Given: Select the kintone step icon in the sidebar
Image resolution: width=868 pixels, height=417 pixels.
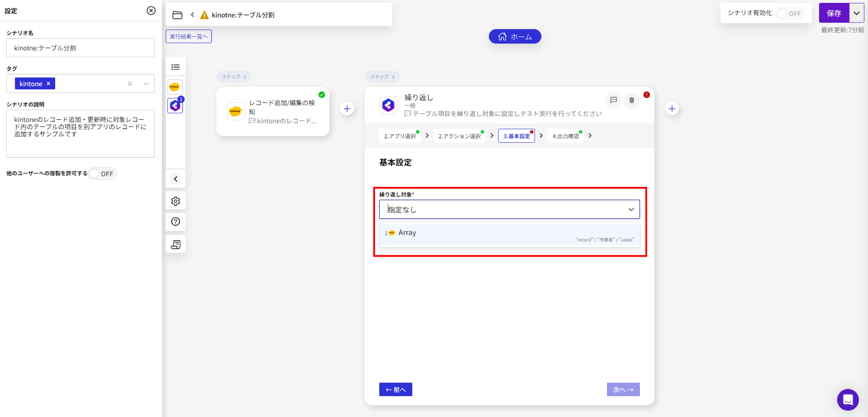Looking at the screenshot, I should (x=175, y=87).
